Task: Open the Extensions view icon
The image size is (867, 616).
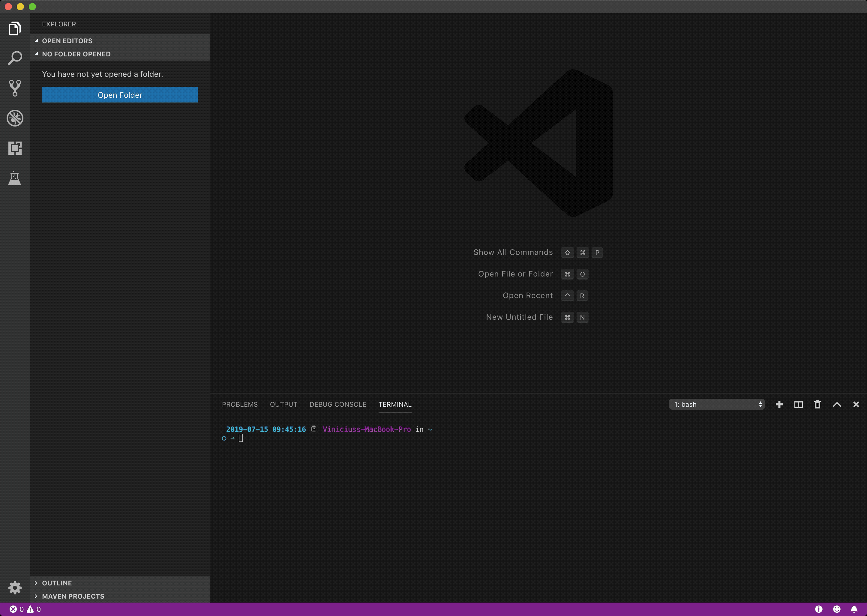Action: [x=15, y=148]
